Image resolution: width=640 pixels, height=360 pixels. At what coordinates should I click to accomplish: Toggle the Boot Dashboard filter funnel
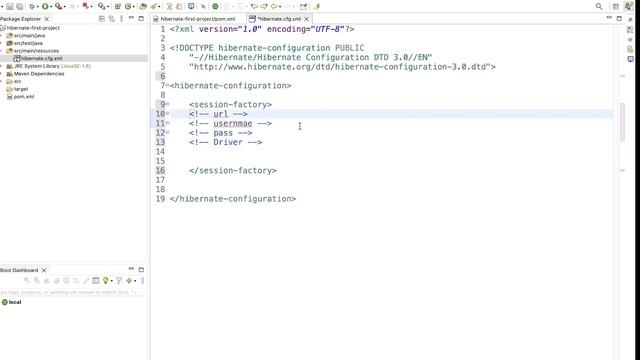(119, 280)
